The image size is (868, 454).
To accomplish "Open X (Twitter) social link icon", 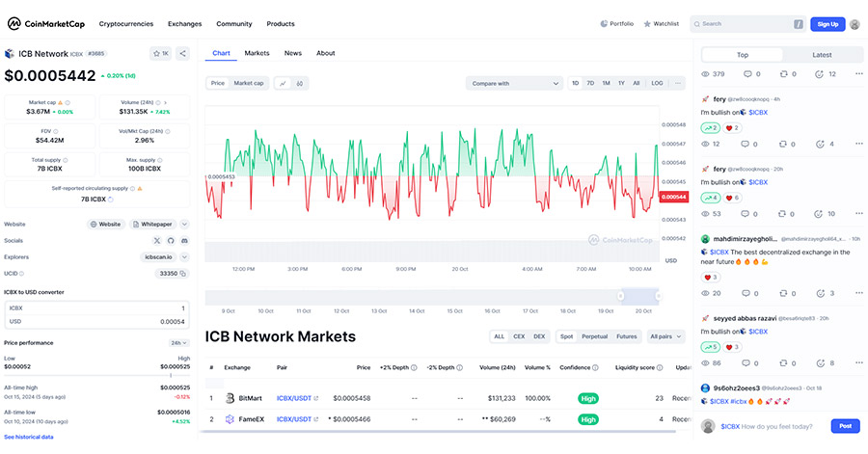I will tap(156, 241).
